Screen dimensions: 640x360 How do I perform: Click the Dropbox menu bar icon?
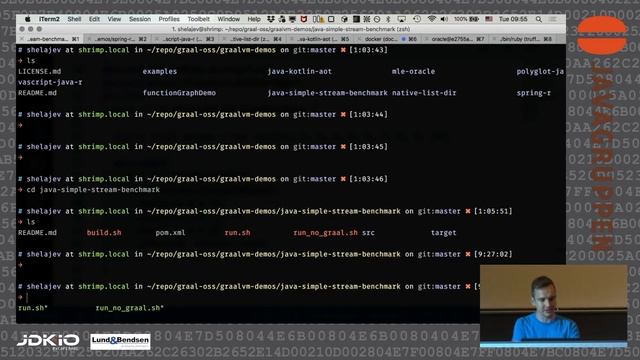pyautogui.click(x=271, y=19)
